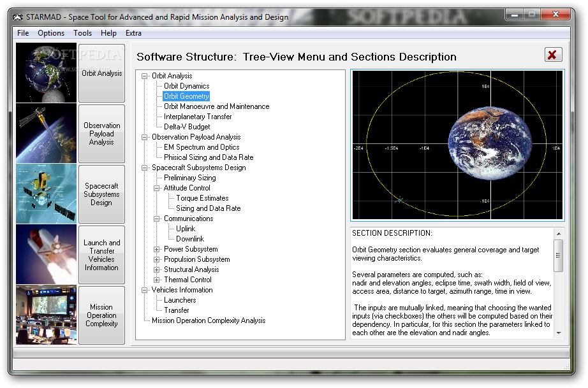This screenshot has width=588, height=388.
Task: Select EM Spectrum and Optics
Action: 202,147
